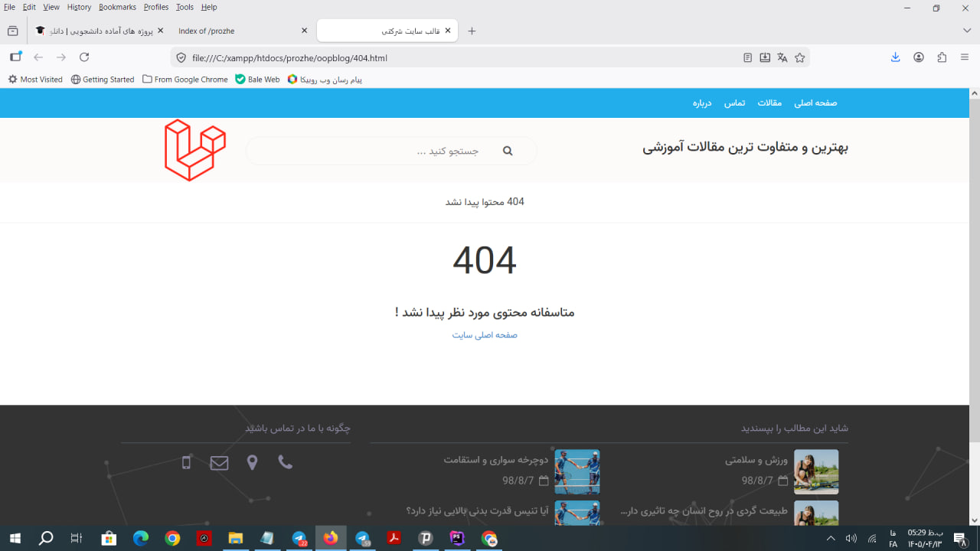Open the 'ورزش و سلامتی' article title
Image resolution: width=980 pixels, height=551 pixels.
coord(756,460)
